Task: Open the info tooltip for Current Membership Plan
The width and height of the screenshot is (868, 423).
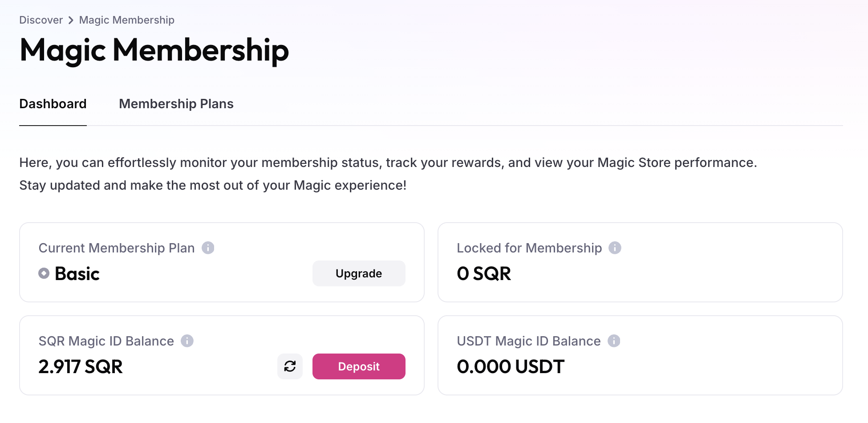Action: (x=208, y=248)
